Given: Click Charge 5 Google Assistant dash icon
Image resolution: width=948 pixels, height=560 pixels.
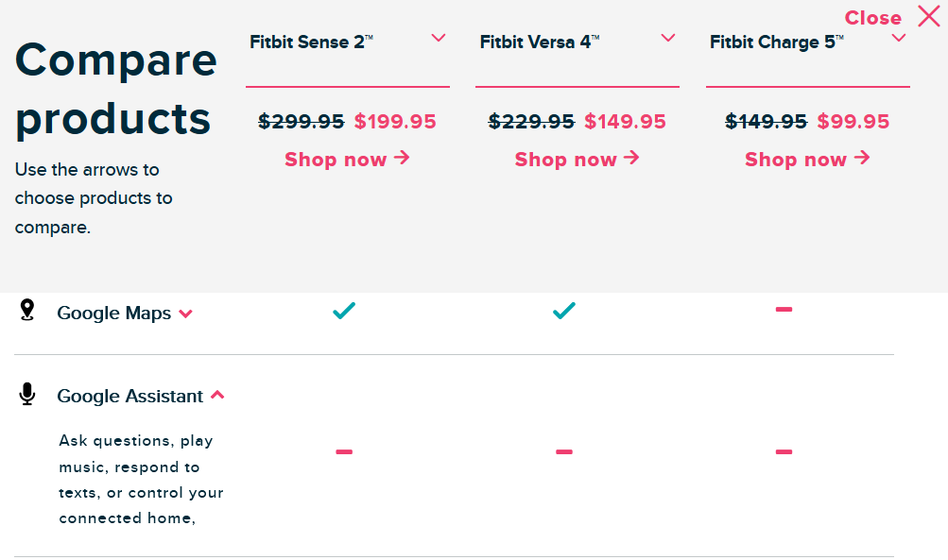Looking at the screenshot, I should [x=784, y=451].
